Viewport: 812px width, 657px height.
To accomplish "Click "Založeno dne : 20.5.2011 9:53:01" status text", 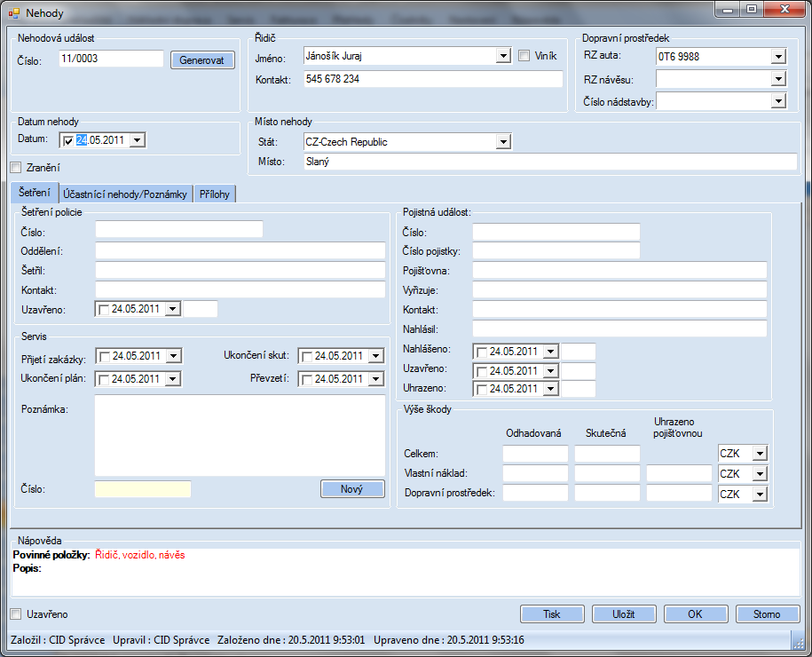I will pos(291,640).
